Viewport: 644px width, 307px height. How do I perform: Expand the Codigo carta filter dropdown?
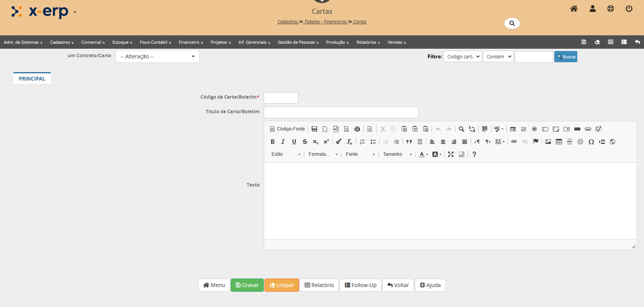[462, 56]
